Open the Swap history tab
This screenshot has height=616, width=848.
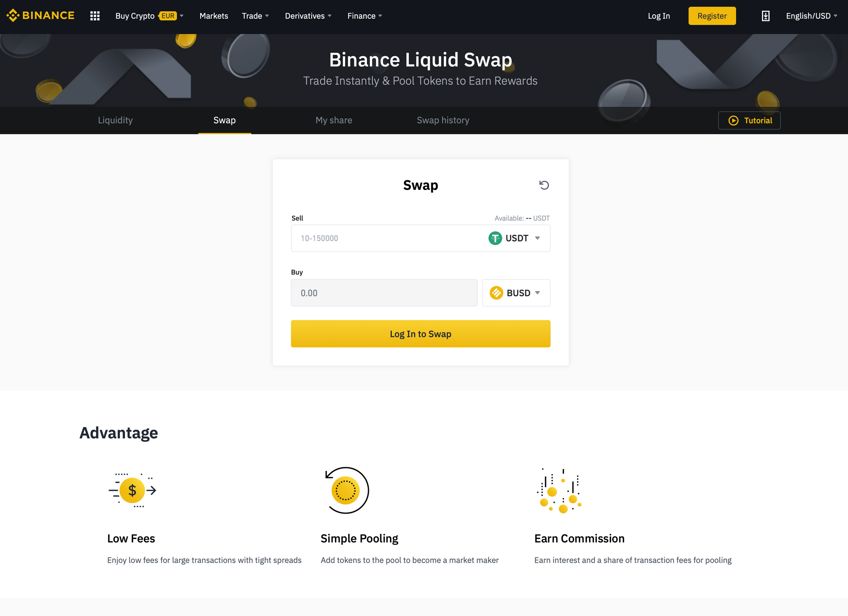click(x=443, y=120)
